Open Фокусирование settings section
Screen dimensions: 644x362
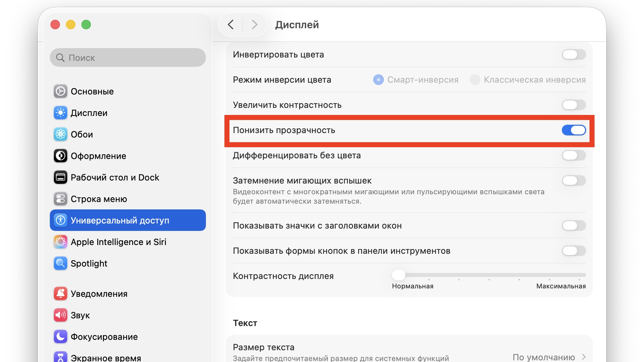click(128, 337)
